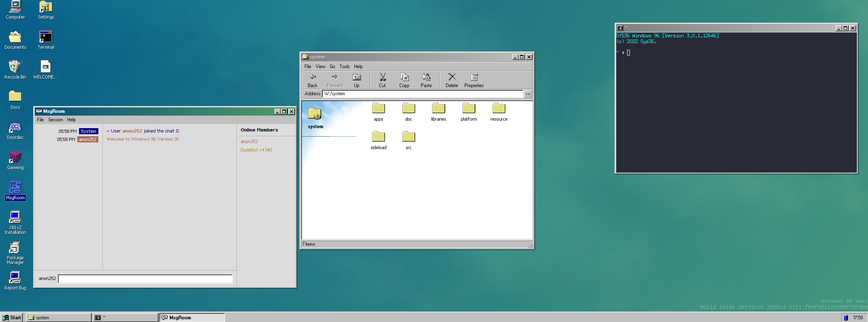This screenshot has width=868, height=322.
Task: Click the Paste toolbar icon
Action: coord(426,80)
